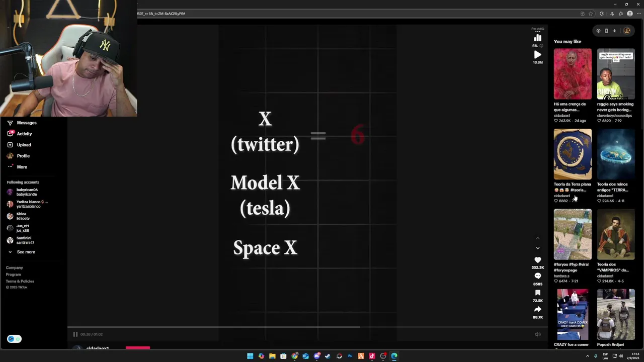Seek on the video progress bar
Screen dimensions: 644x362
[x=307, y=327]
